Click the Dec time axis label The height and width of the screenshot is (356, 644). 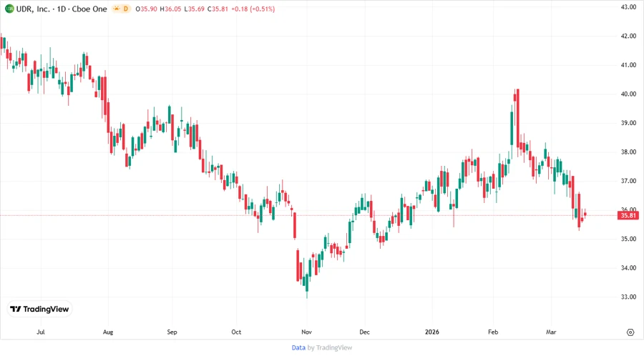pos(364,332)
